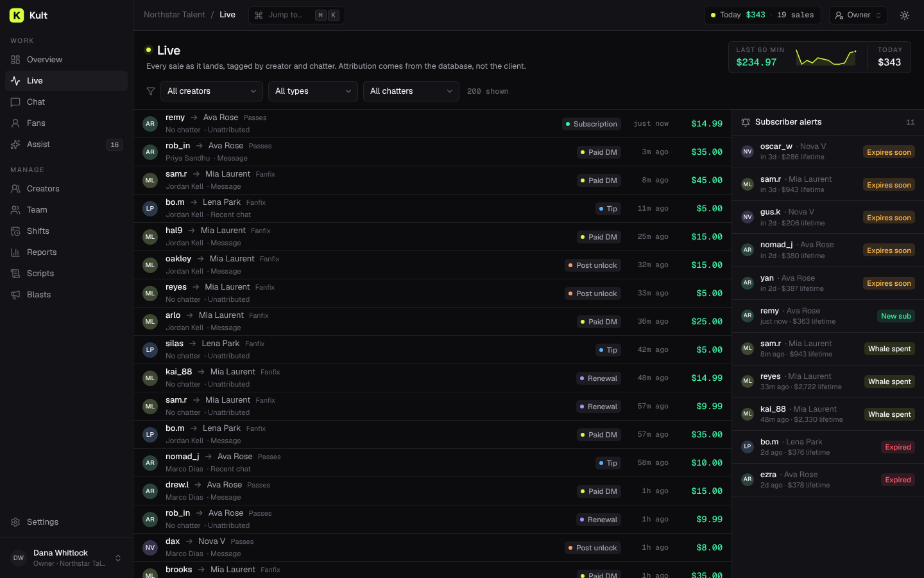Click the Whale spent badge for reyes
Image resolution: width=924 pixels, height=578 pixels.
(x=889, y=381)
